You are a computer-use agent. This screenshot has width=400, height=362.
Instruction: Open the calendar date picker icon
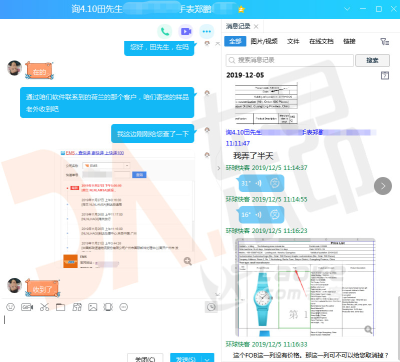point(385,75)
